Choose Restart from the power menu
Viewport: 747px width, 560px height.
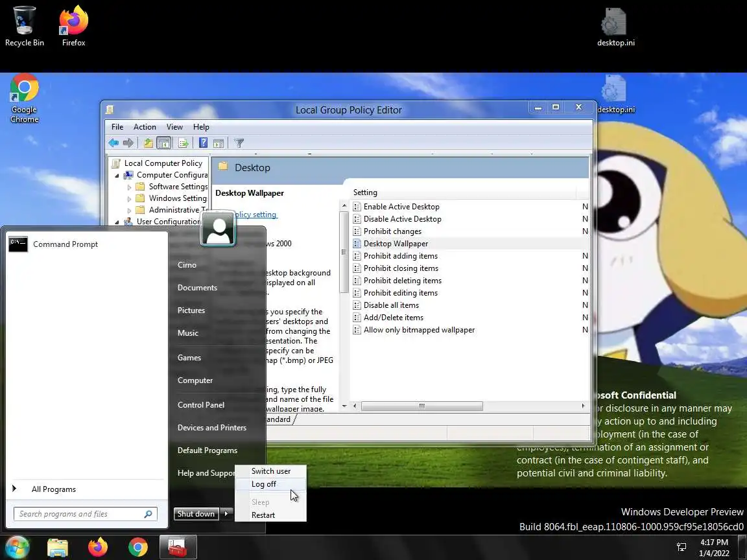click(270, 515)
